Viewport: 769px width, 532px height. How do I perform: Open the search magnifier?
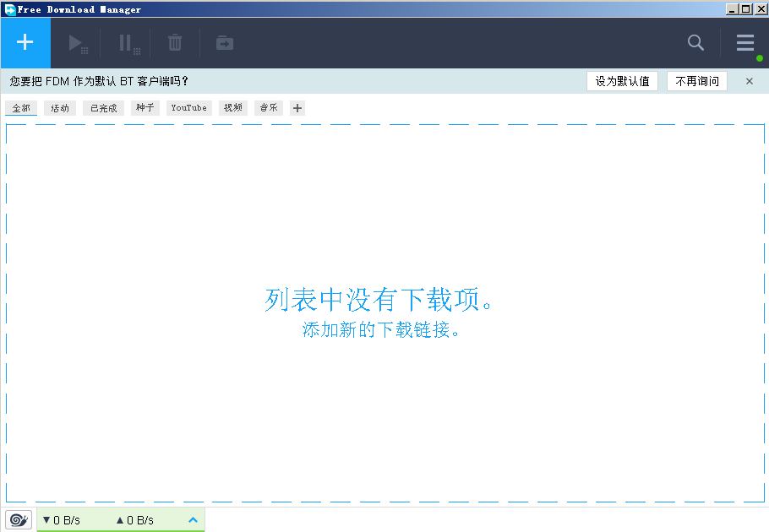click(695, 42)
